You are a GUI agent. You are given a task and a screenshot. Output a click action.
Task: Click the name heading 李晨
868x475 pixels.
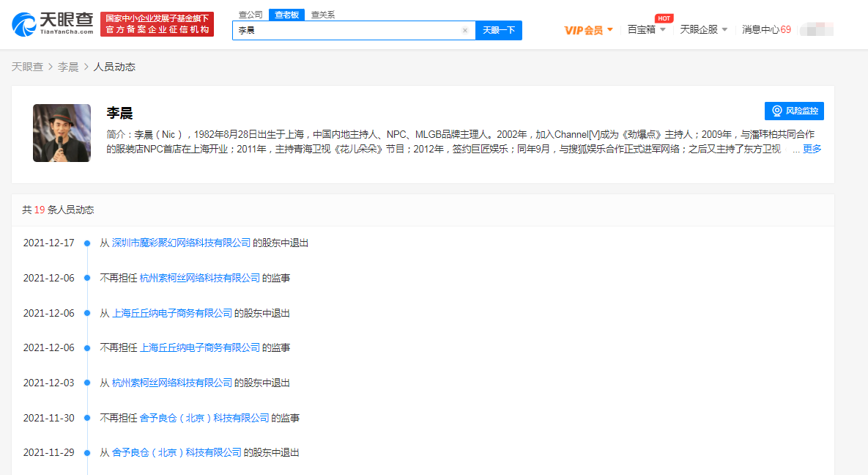coord(119,113)
